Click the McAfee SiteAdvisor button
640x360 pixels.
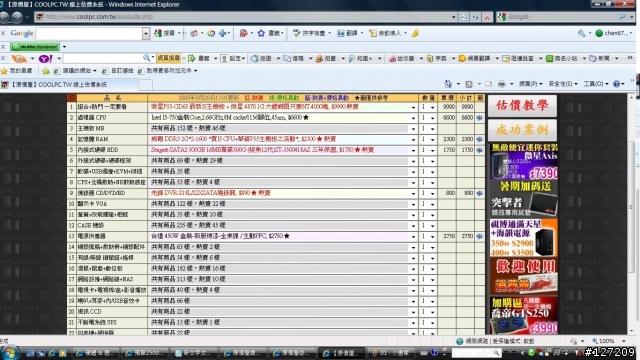35,47
